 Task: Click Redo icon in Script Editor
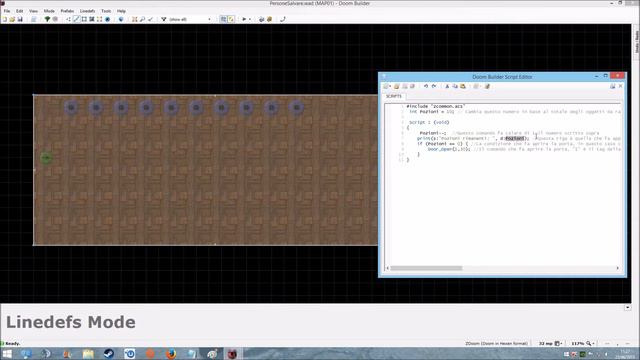(434, 87)
